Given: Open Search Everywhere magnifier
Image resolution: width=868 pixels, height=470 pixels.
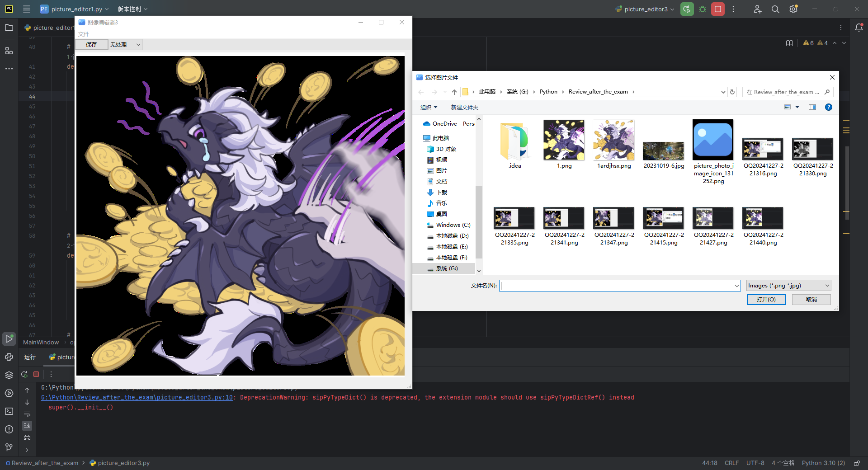Looking at the screenshot, I should (775, 9).
